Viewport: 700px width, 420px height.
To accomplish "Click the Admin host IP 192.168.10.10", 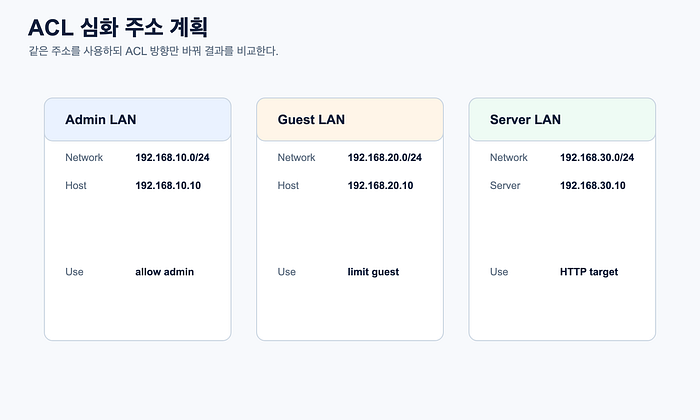I will pyautogui.click(x=168, y=186).
